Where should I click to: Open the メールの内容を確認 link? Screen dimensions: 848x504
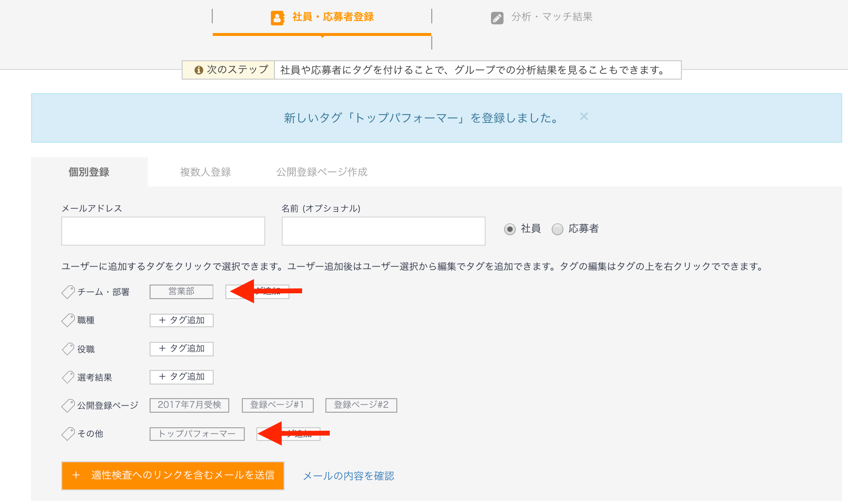(348, 476)
